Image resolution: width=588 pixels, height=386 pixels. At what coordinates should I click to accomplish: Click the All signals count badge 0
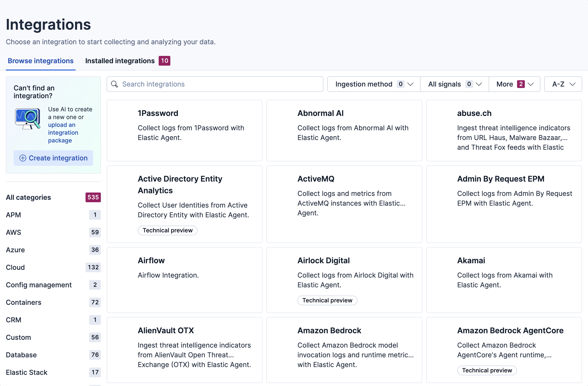click(x=469, y=84)
